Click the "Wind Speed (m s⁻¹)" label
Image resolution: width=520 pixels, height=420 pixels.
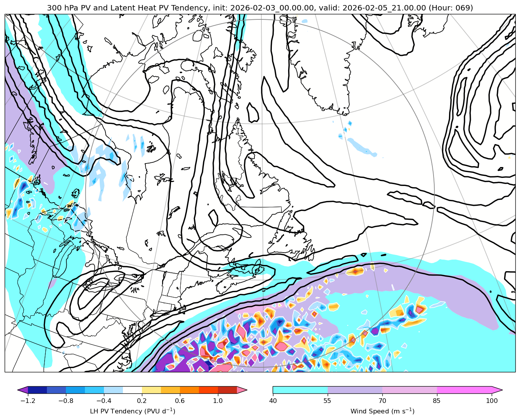[382, 411]
